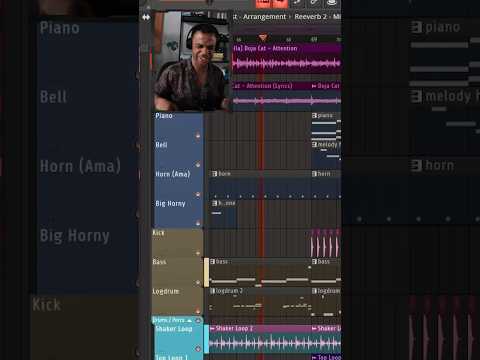
Task: Click the rightmost icon in the top toolbar
Action: pyautogui.click(x=332, y=3)
